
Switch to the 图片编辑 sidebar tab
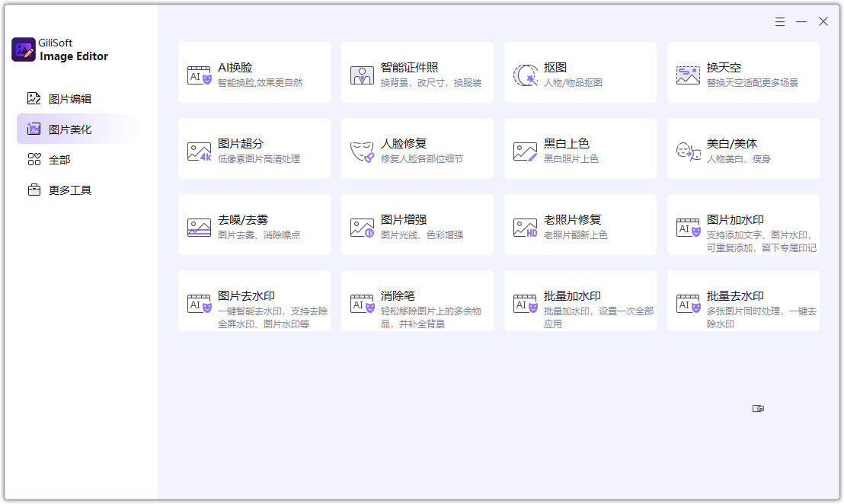(69, 99)
